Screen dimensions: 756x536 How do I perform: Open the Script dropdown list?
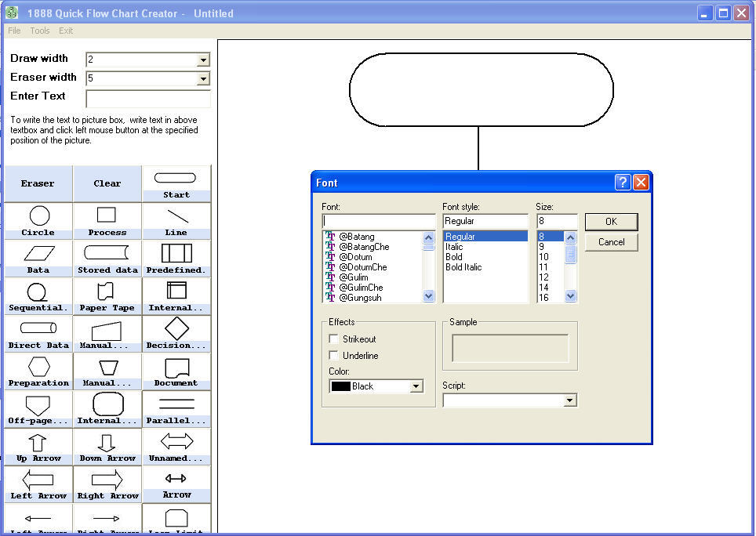click(x=570, y=400)
